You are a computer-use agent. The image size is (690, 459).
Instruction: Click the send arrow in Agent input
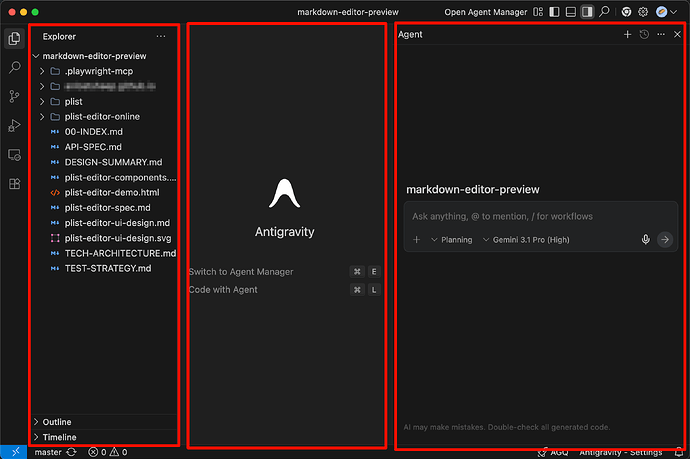click(665, 239)
